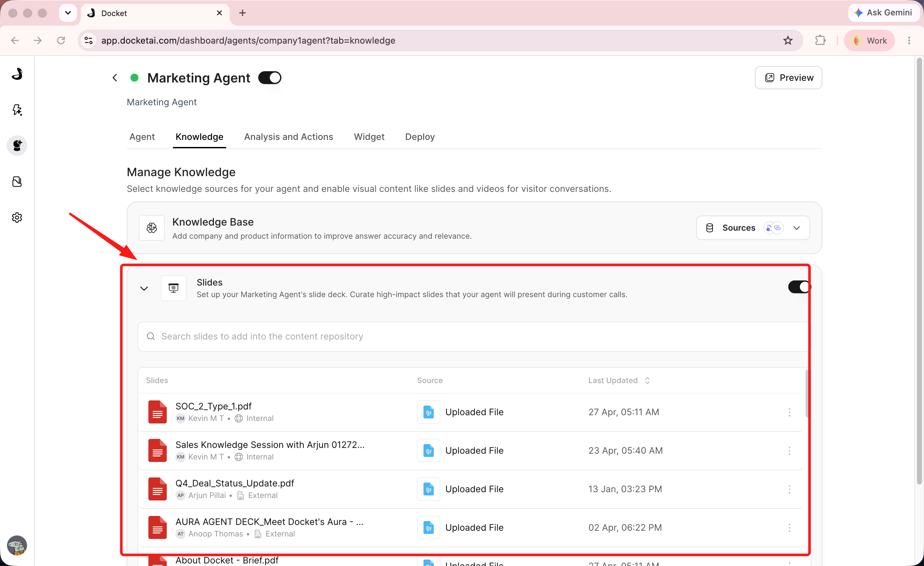Image resolution: width=924 pixels, height=566 pixels.
Task: Go back using the arrow beside Marketing Agent
Action: (115, 78)
